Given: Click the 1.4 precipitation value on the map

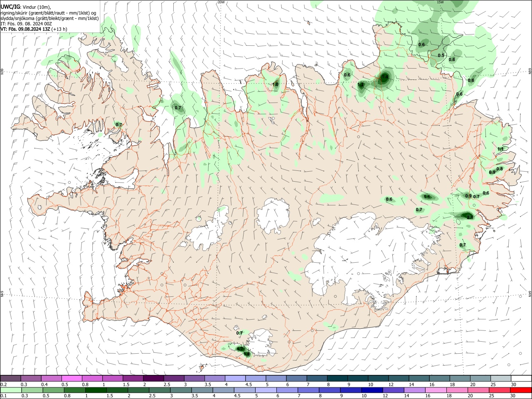Looking at the screenshot, I should 385,77.
